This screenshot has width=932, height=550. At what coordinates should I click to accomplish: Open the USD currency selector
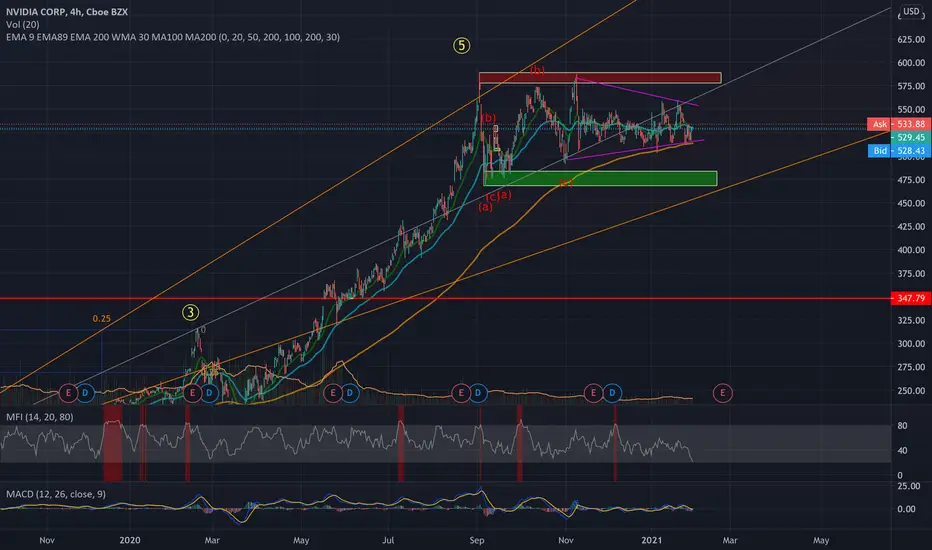pos(911,11)
